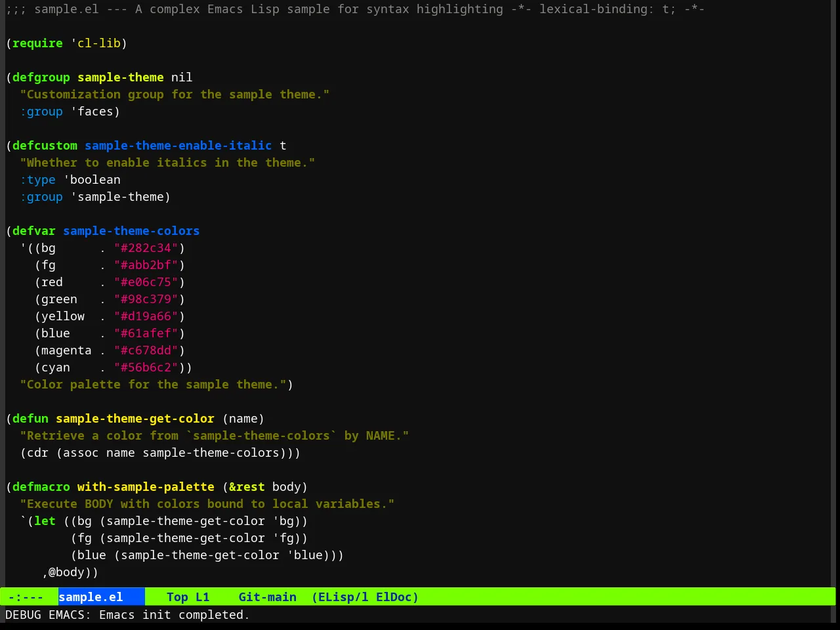Viewport: 840px width, 630px height.
Task: Click the defmacro keyword
Action: [41, 487]
